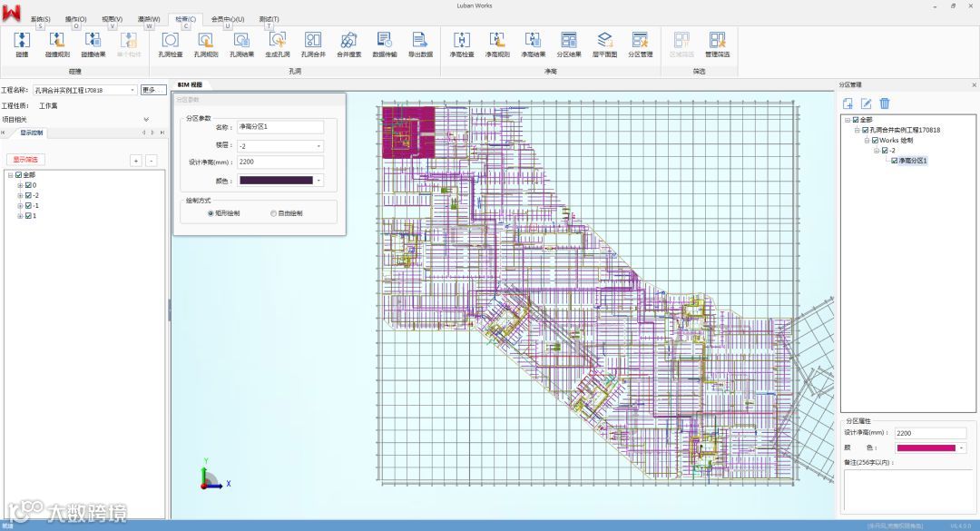Open 孔洞结果 hole results tool
The image size is (980, 531).
(x=241, y=44)
